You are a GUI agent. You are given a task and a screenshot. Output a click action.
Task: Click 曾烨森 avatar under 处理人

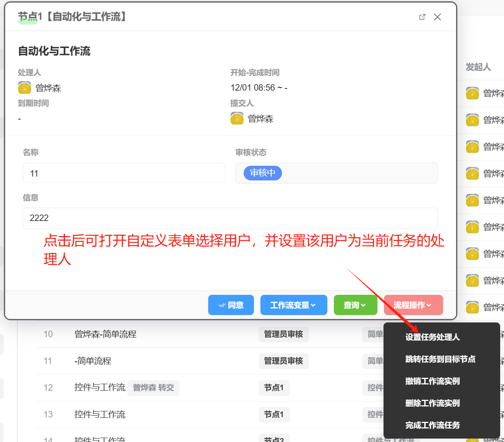click(x=25, y=88)
